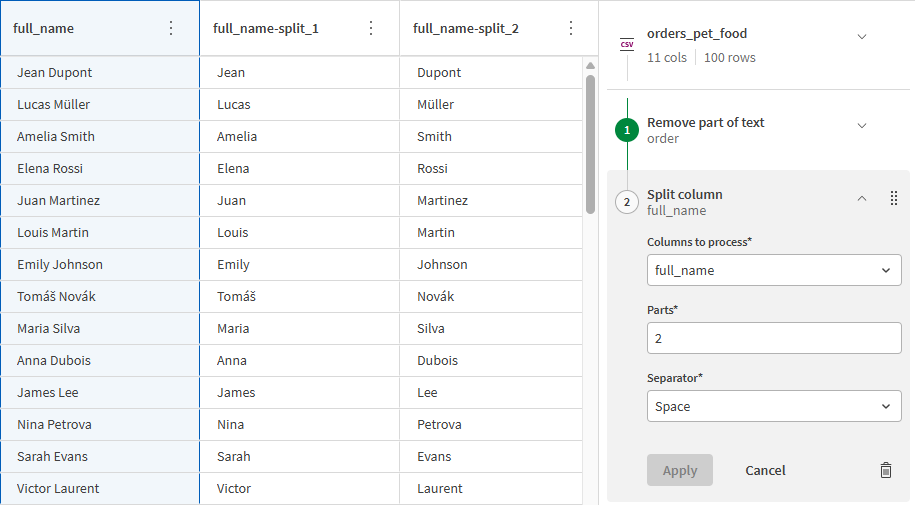Collapse the Split column step

pos(862,199)
